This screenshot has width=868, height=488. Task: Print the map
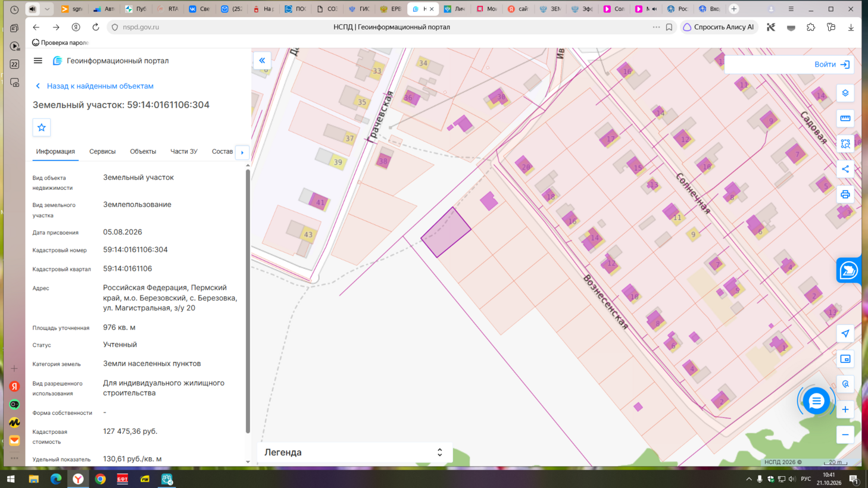845,195
